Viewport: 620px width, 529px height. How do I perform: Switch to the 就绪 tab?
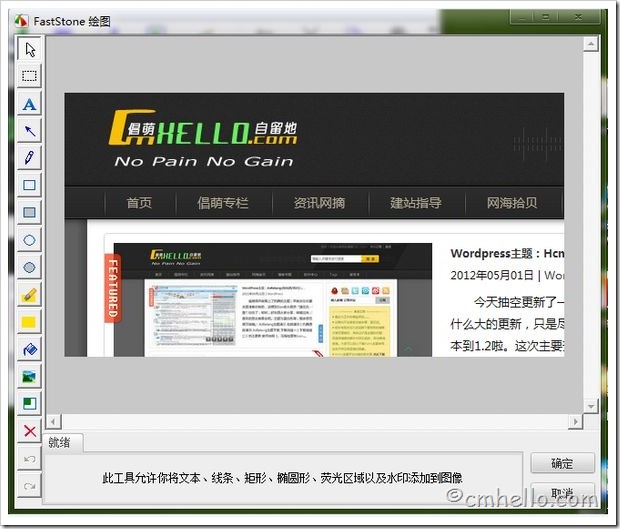click(62, 442)
